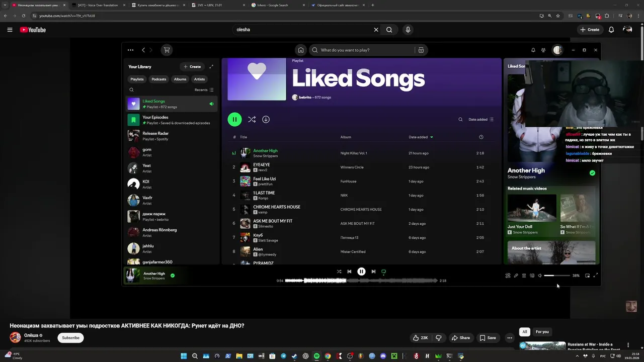Run the YouTube search magnifier button
Viewport: 644px width, 362px height.
point(389,30)
